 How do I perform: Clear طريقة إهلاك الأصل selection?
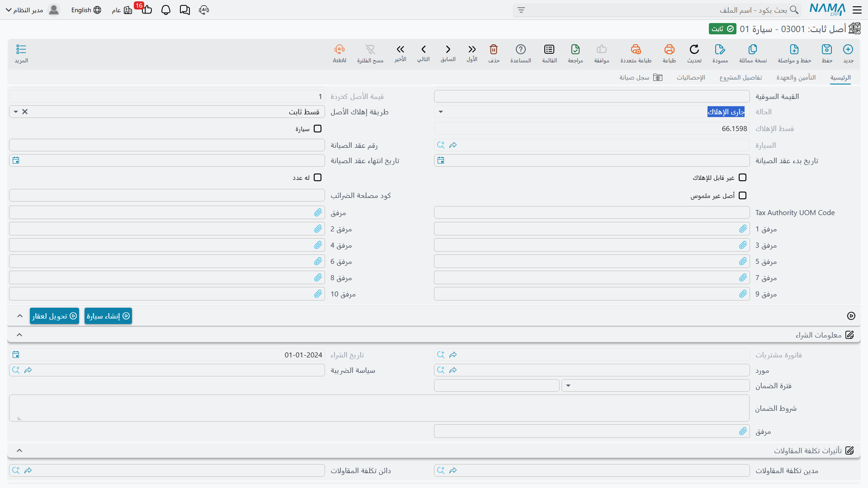tap(25, 112)
